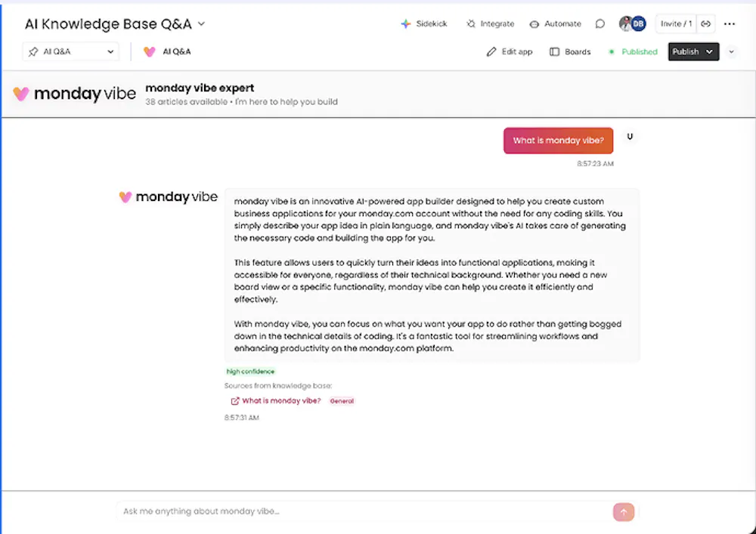Collapse the header with the round chevron
This screenshot has width=756, height=534.
[731, 51]
